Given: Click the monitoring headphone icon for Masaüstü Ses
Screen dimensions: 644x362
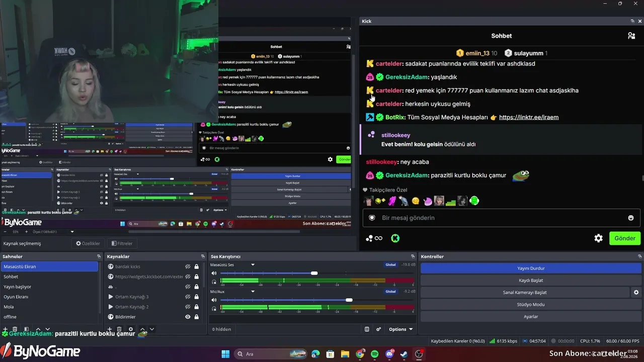Looking at the screenshot, I should [214, 282].
